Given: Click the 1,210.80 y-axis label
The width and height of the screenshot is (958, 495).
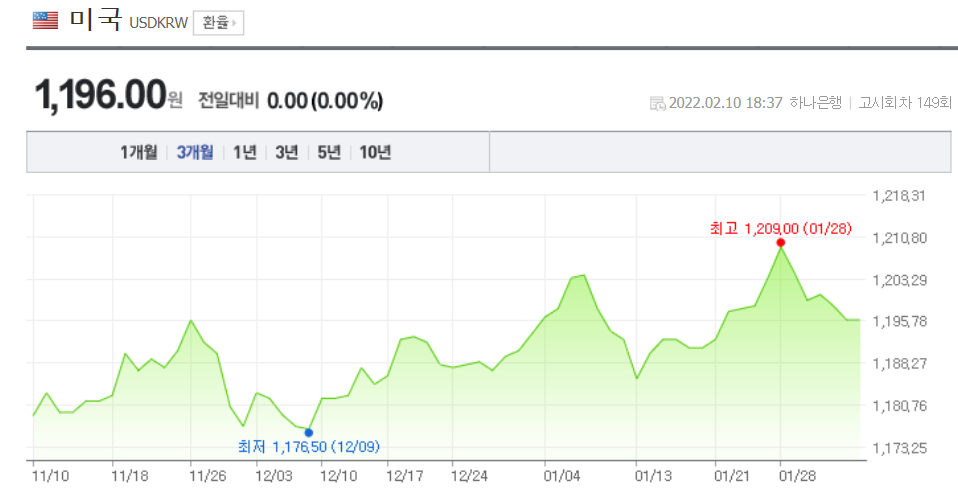Looking at the screenshot, I should [899, 238].
